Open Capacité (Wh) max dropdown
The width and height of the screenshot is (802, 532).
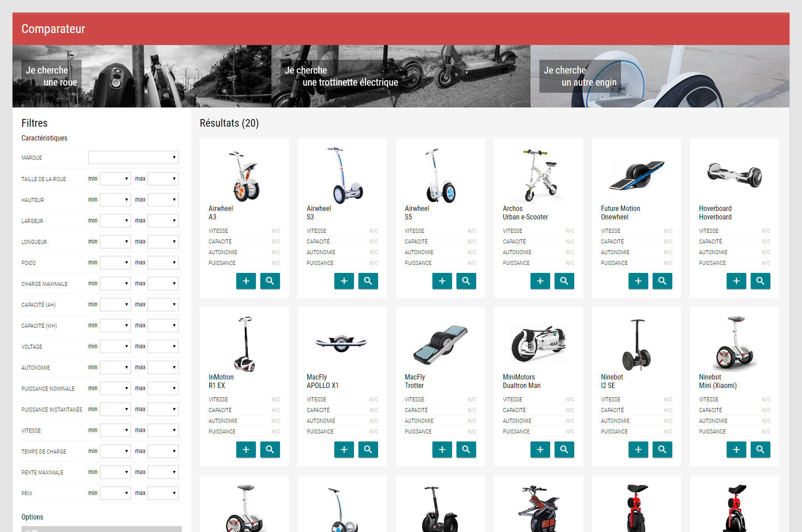click(x=163, y=326)
